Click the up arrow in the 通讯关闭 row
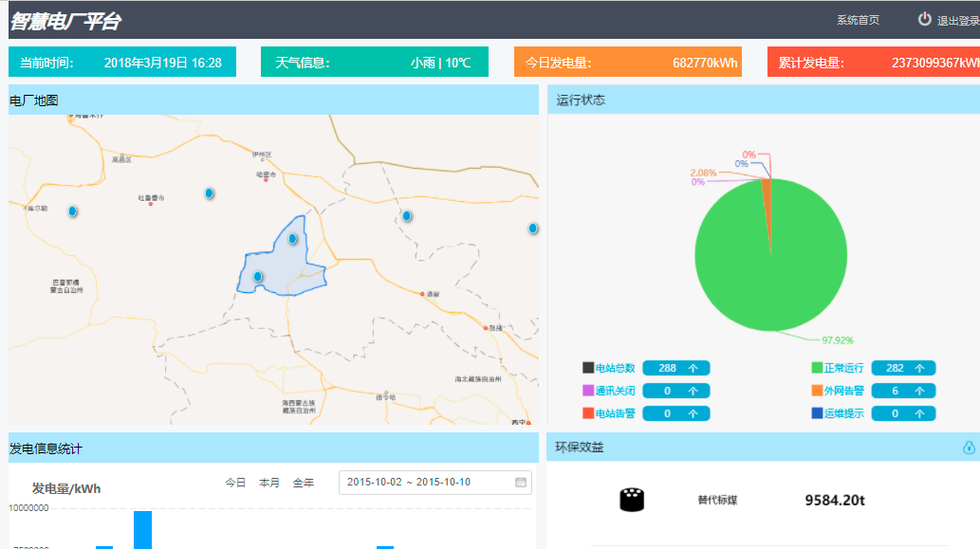This screenshot has height=549, width=980. pyautogui.click(x=693, y=391)
